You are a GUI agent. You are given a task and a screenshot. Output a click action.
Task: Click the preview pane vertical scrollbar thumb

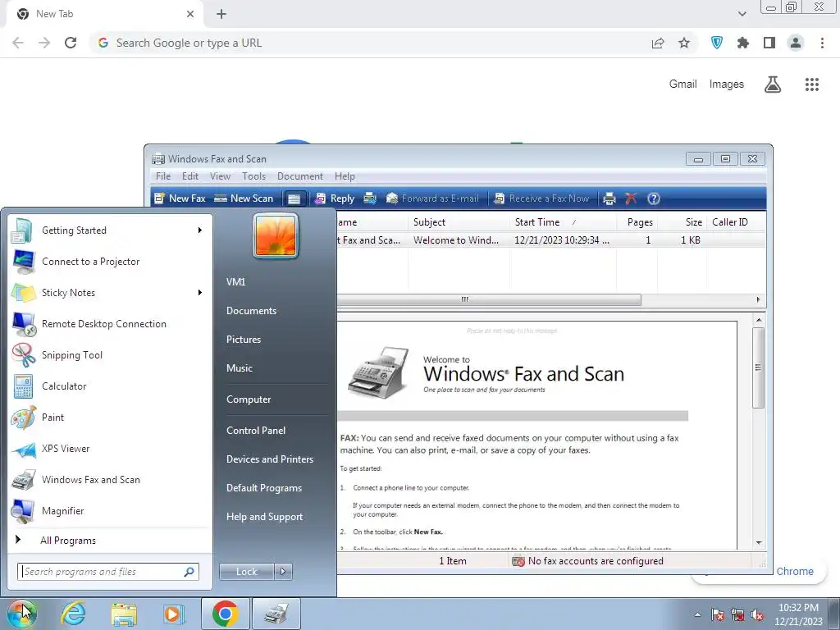tap(758, 367)
